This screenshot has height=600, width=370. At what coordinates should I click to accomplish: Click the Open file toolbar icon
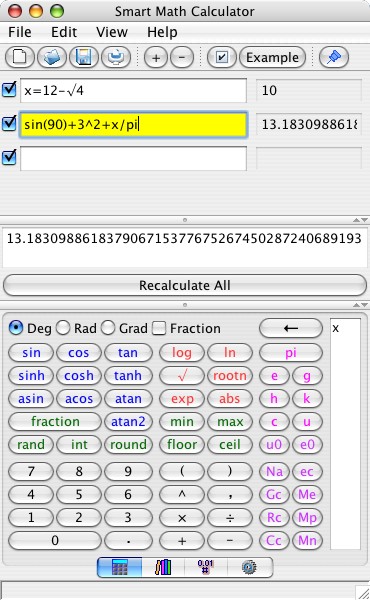tap(52, 57)
